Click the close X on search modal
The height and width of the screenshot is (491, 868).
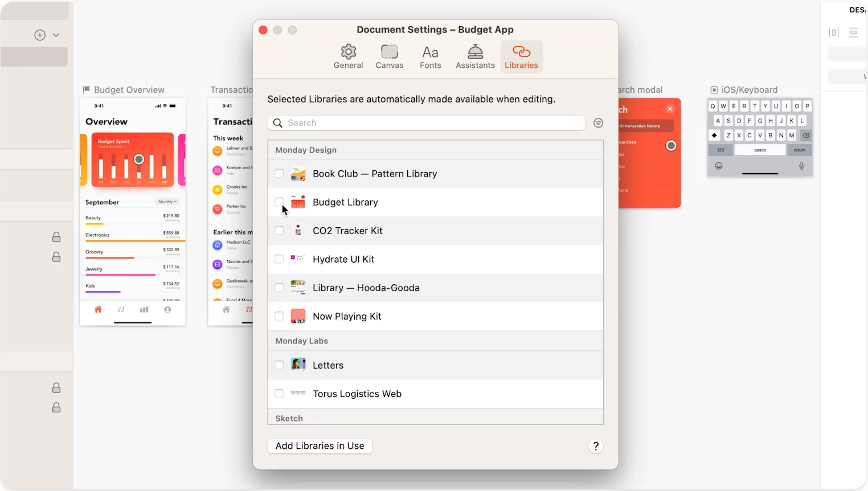pyautogui.click(x=670, y=109)
